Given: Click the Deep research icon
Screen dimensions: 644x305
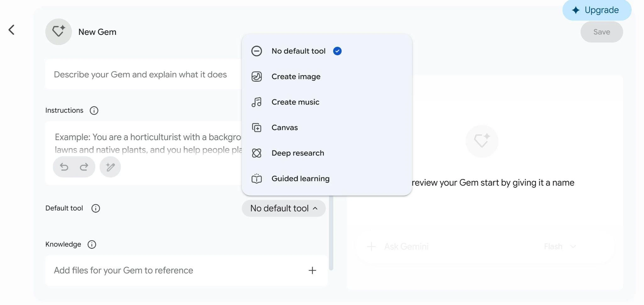Looking at the screenshot, I should pyautogui.click(x=257, y=153).
